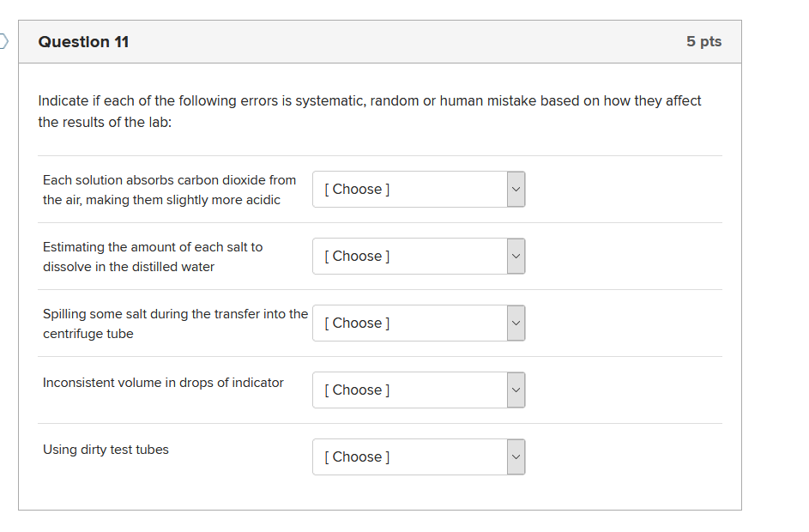Click the 'Using dirty test tubes' label
Viewport: 809px width, 532px height.
(x=106, y=450)
